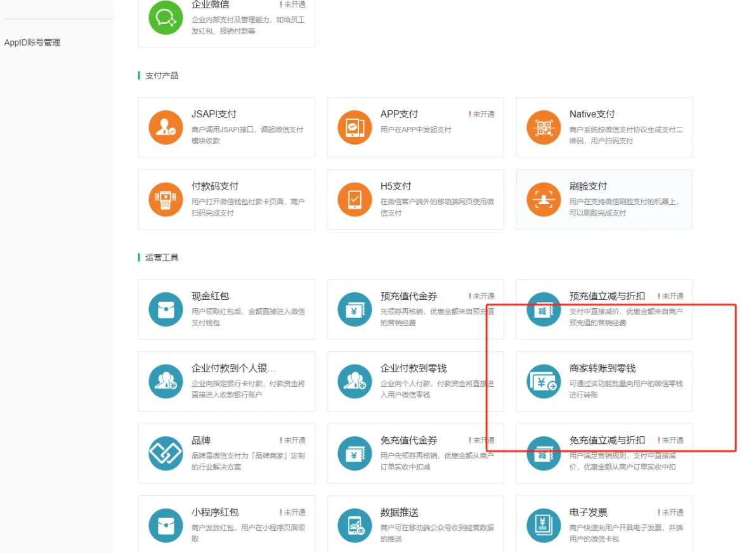Open the 现金红包 tool title
Image resolution: width=756 pixels, height=553 pixels.
click(x=210, y=296)
